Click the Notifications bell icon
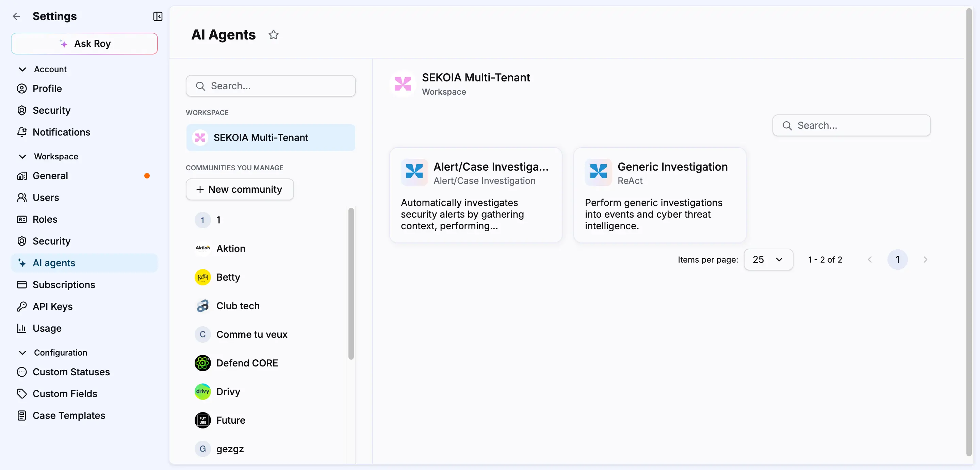Viewport: 980px width, 470px height. tap(22, 132)
